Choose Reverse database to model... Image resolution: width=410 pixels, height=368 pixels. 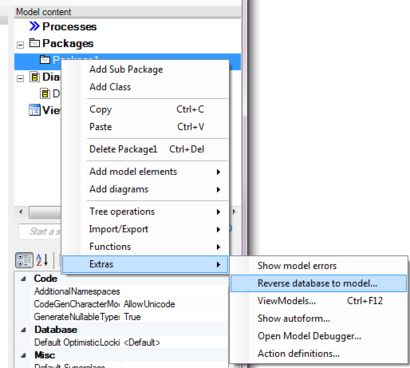point(319,283)
